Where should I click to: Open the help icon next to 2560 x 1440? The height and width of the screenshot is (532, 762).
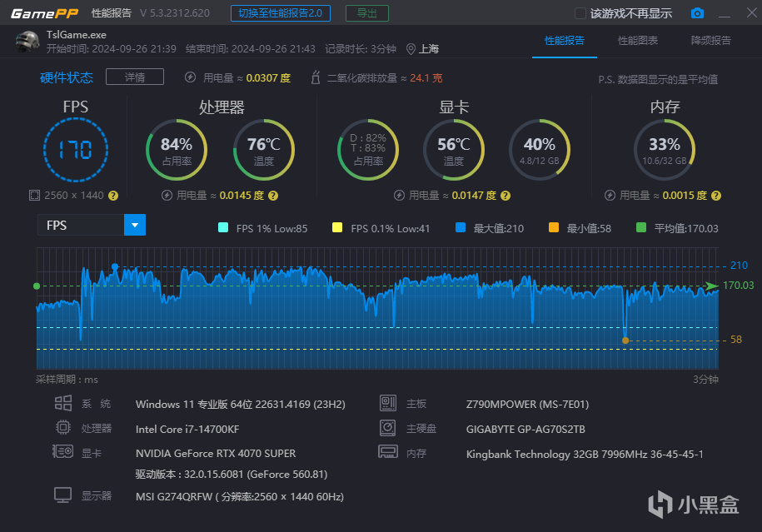113,196
